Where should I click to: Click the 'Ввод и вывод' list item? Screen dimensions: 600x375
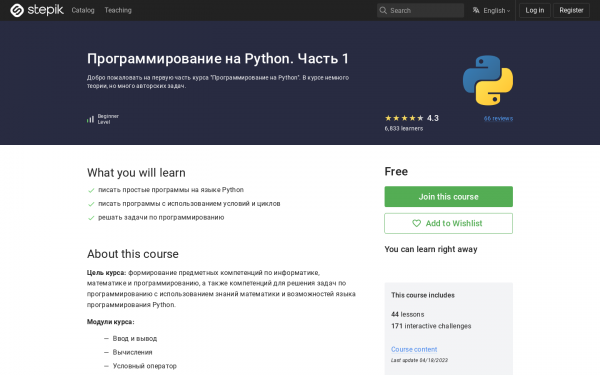tap(135, 339)
